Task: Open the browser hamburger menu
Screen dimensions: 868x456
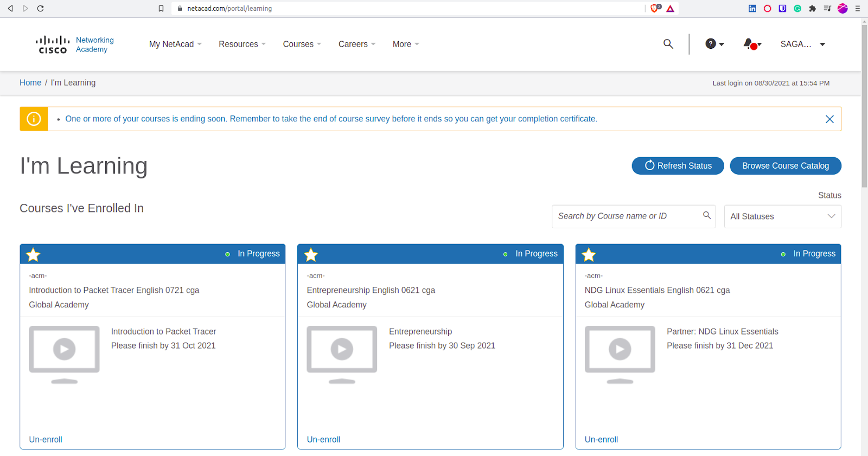Action: (858, 9)
